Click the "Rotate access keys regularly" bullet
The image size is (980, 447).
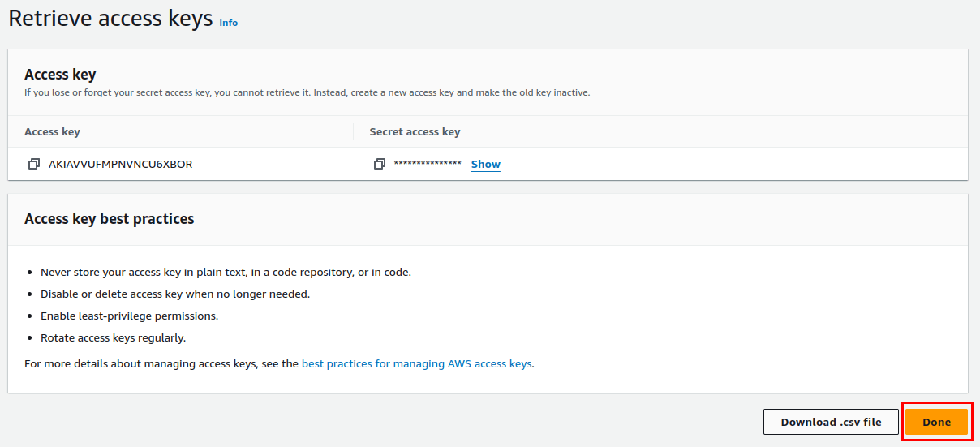point(113,337)
